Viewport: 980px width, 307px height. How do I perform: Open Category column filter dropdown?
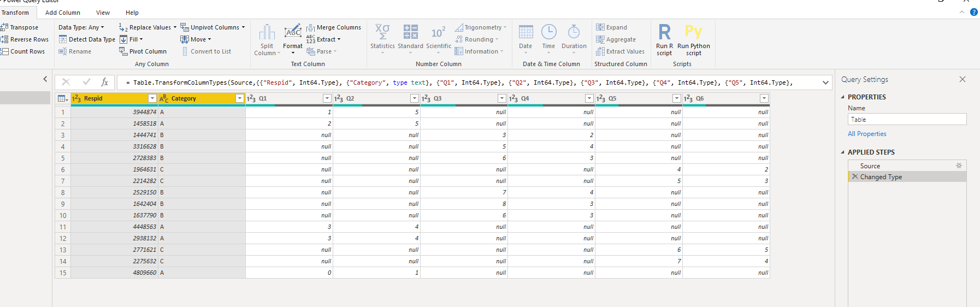pyautogui.click(x=239, y=98)
